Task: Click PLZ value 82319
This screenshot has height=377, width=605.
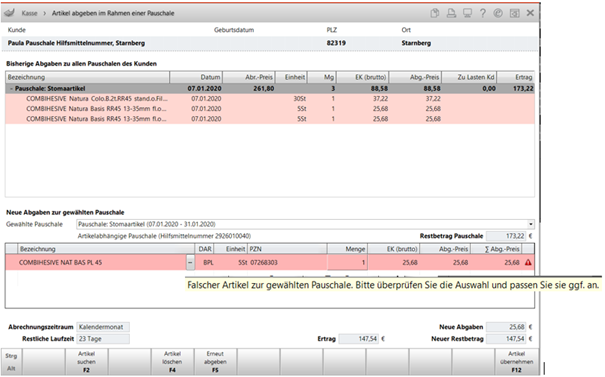Action: (336, 43)
